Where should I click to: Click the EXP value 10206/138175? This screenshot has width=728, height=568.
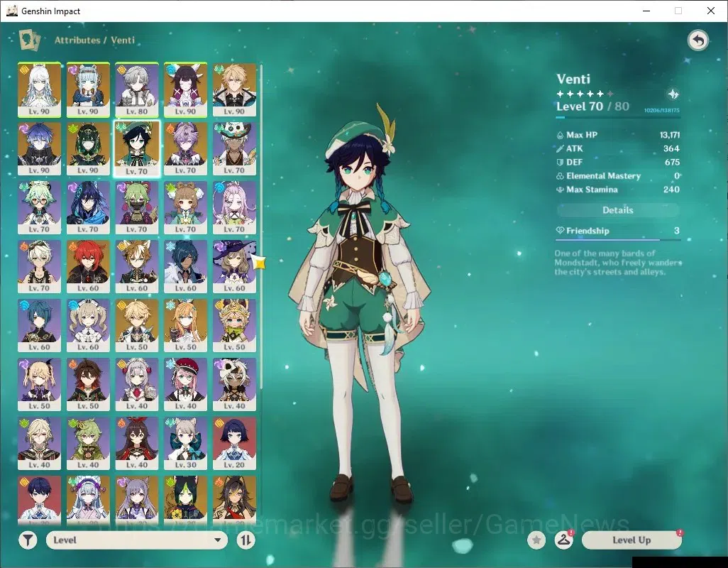click(x=661, y=111)
